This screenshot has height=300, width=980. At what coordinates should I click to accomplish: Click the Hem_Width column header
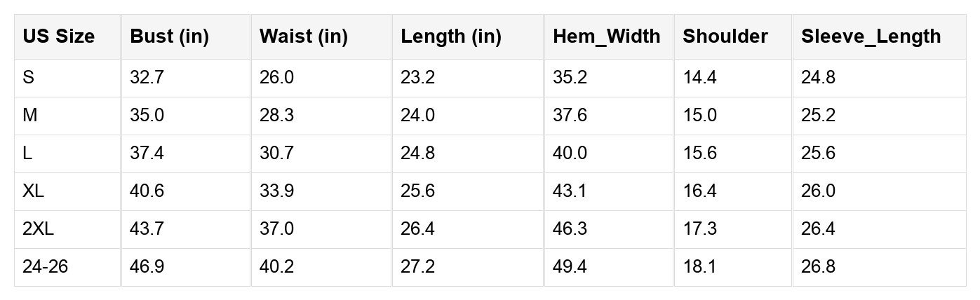tap(607, 36)
